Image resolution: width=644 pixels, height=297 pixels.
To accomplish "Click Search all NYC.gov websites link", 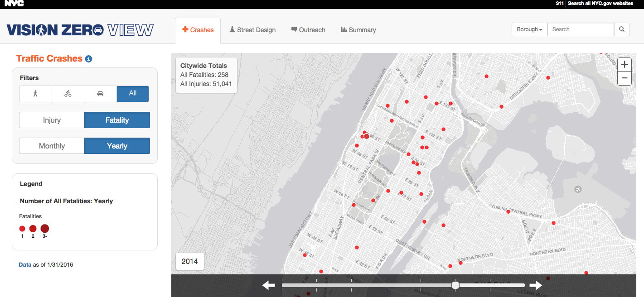I will pyautogui.click(x=600, y=4).
